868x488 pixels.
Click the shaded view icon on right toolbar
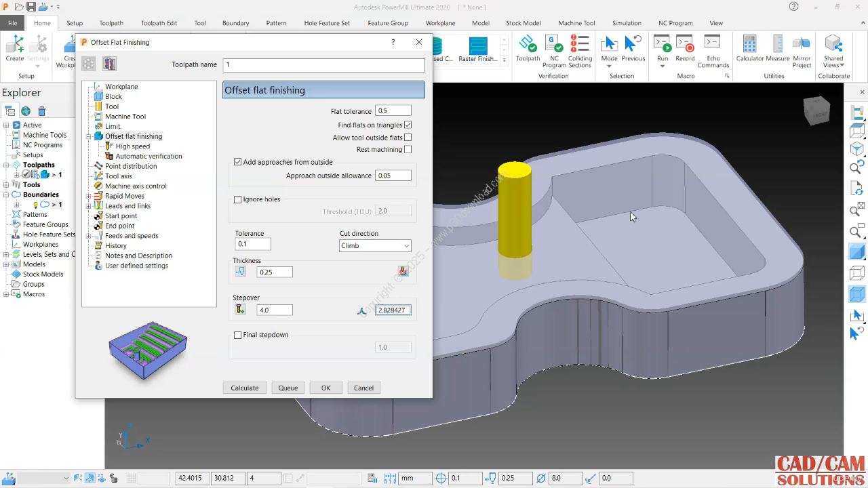(857, 251)
